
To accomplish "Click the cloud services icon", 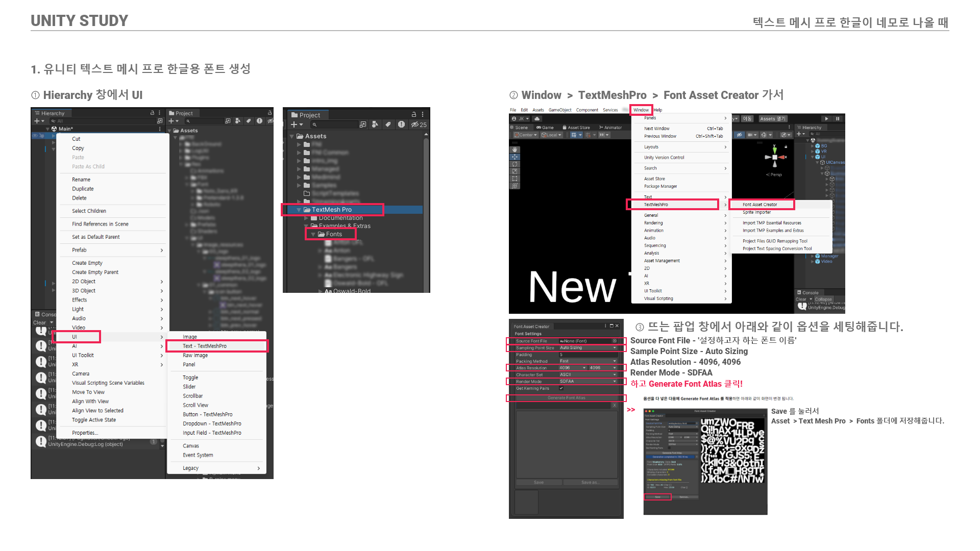I will pyautogui.click(x=537, y=118).
